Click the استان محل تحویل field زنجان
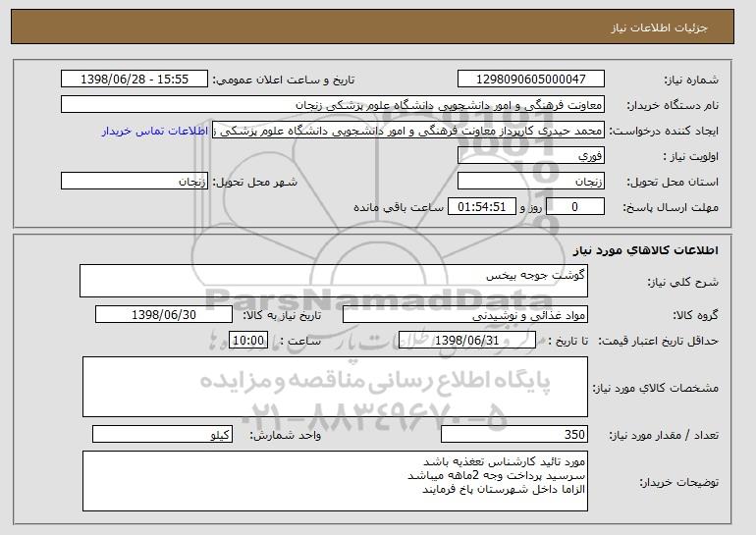This screenshot has width=756, height=535. tap(531, 182)
